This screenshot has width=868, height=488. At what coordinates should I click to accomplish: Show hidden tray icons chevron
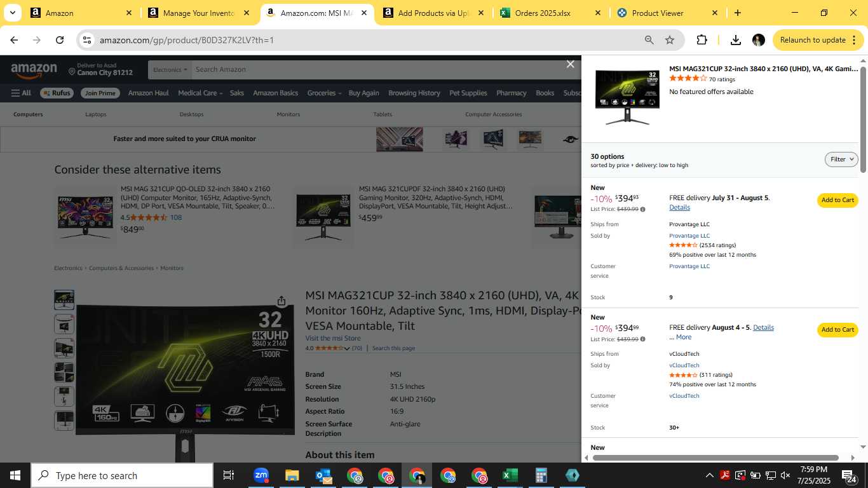(x=709, y=475)
